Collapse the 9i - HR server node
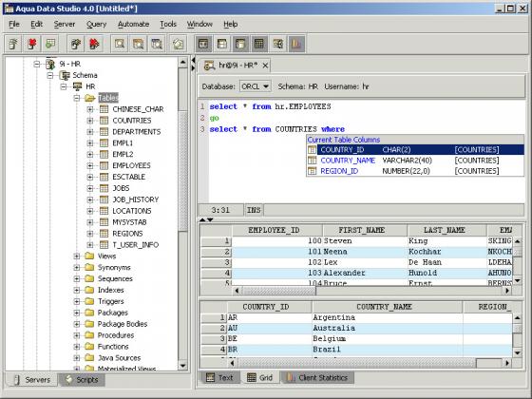Image resolution: width=532 pixels, height=399 pixels. click(37, 64)
